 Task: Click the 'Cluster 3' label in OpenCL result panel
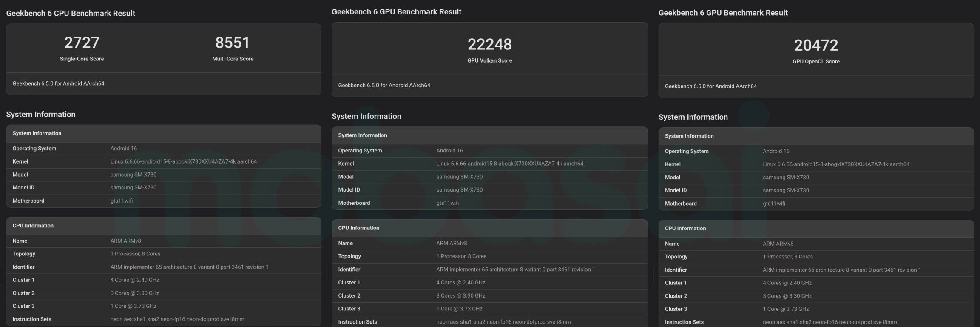[676, 309]
